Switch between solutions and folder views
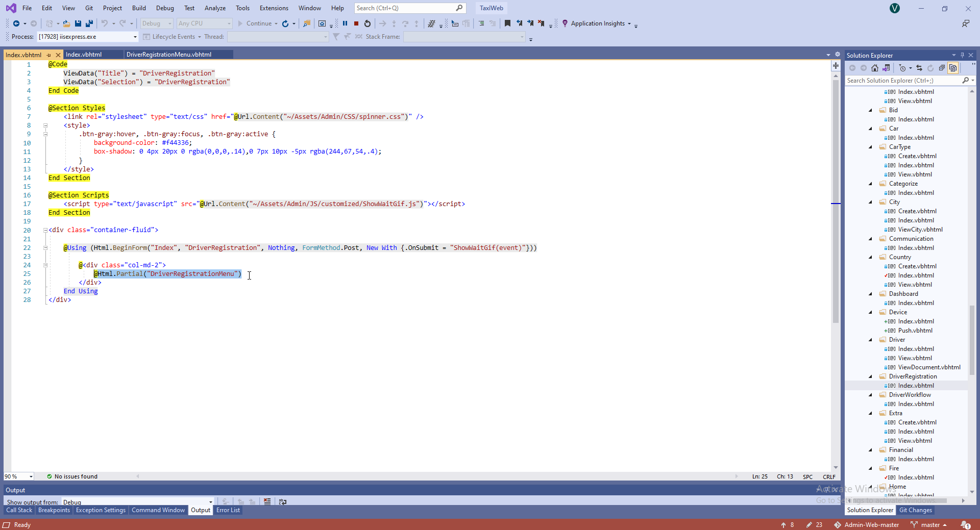Image resolution: width=980 pixels, height=530 pixels. (x=887, y=68)
